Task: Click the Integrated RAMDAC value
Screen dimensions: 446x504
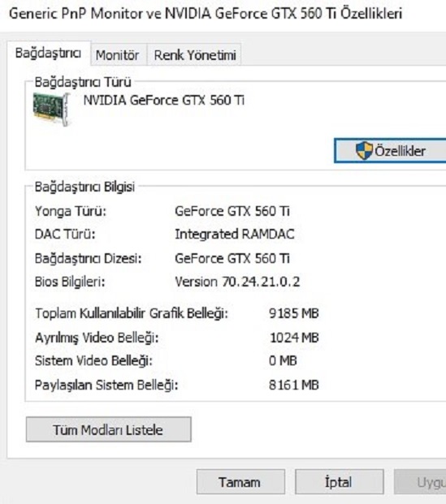Action: point(235,234)
